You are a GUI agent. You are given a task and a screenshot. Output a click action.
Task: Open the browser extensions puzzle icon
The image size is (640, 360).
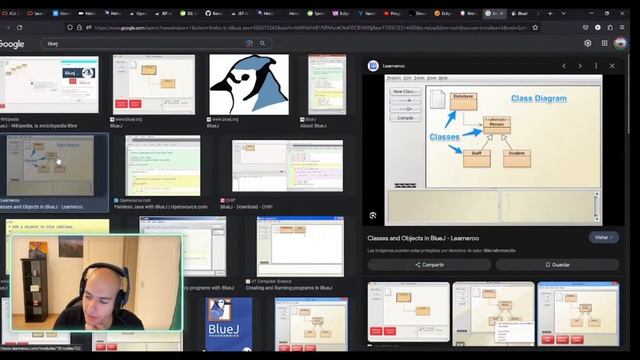point(610,27)
